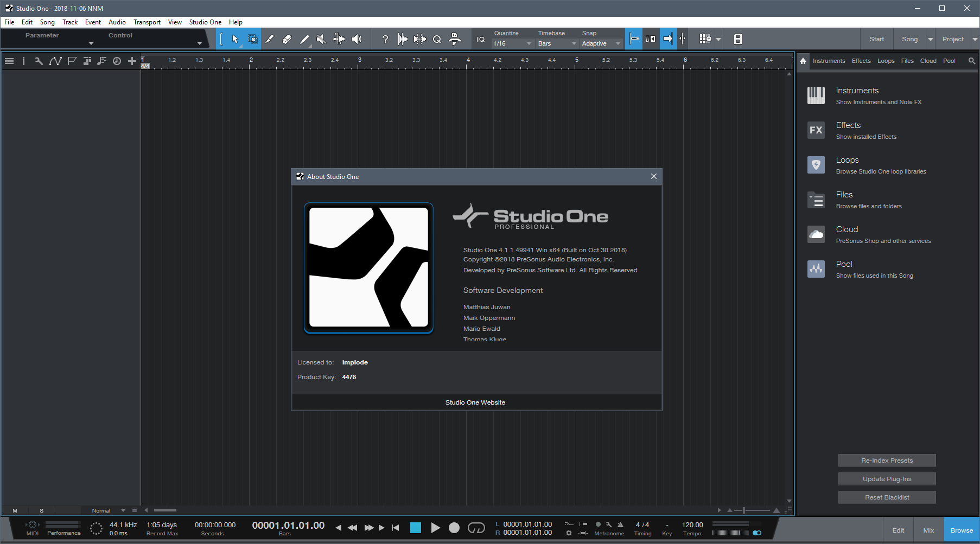Toggle global Solo S button

point(41,510)
